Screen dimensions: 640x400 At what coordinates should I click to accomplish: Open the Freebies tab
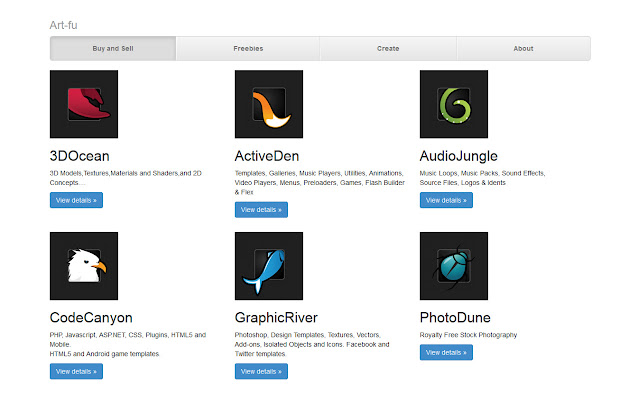(248, 49)
